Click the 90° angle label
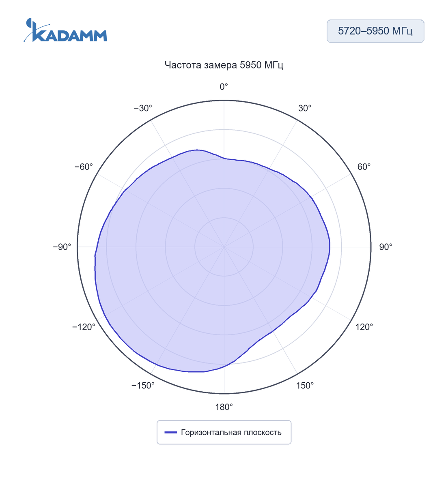The image size is (448, 491). [386, 247]
